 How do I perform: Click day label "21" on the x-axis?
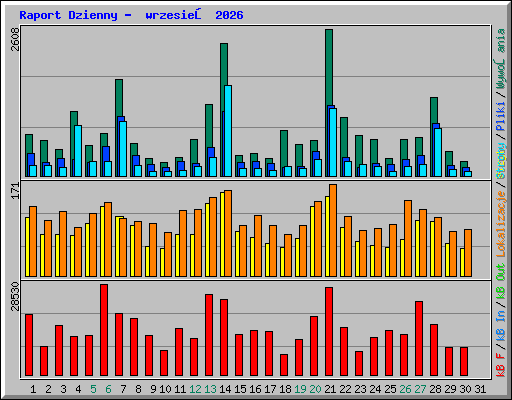click(330, 389)
